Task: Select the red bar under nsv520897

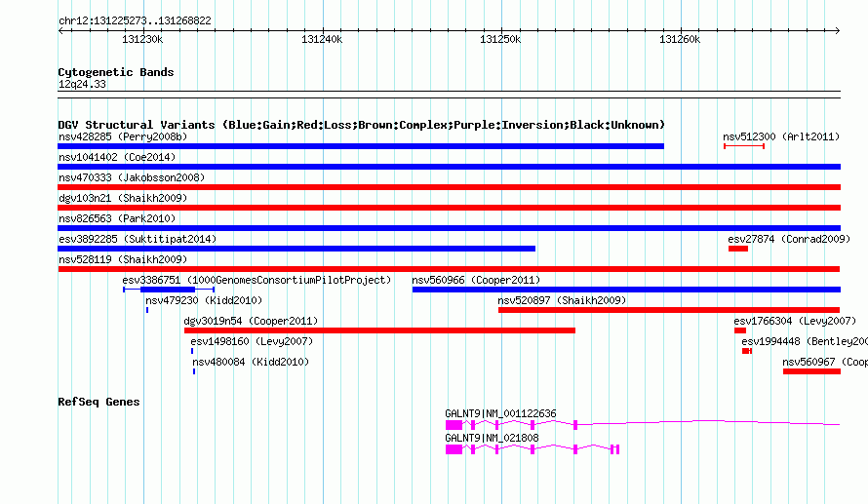Action: 669,310
